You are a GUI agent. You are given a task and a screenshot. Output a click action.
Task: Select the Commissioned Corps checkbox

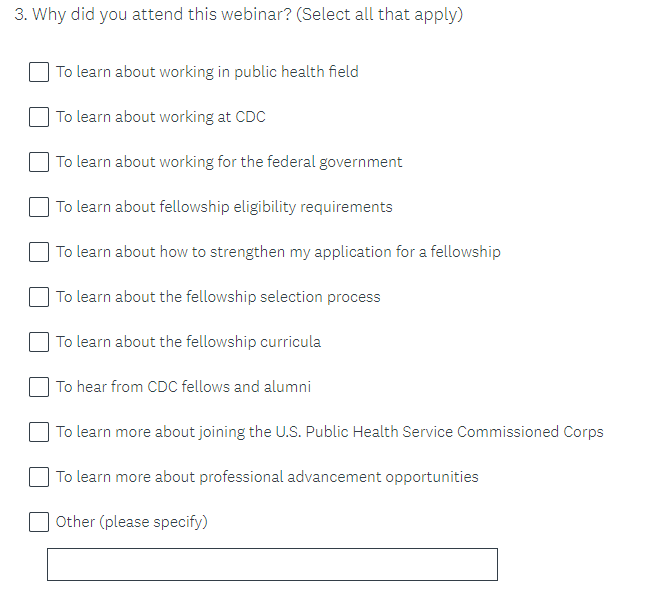(39, 432)
